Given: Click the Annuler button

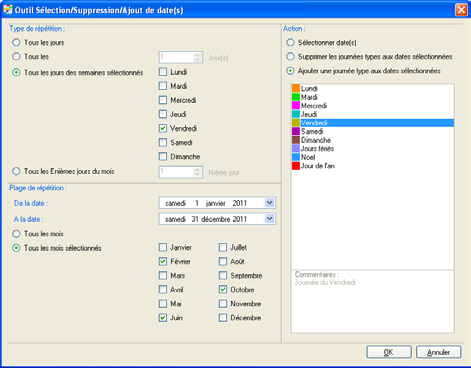Looking at the screenshot, I should point(439,352).
